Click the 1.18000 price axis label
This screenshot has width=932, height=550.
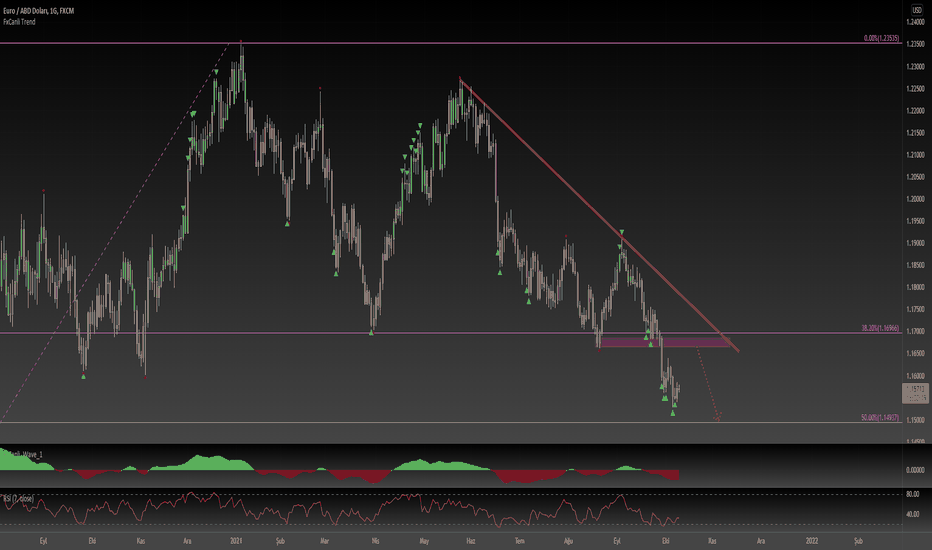(915, 287)
